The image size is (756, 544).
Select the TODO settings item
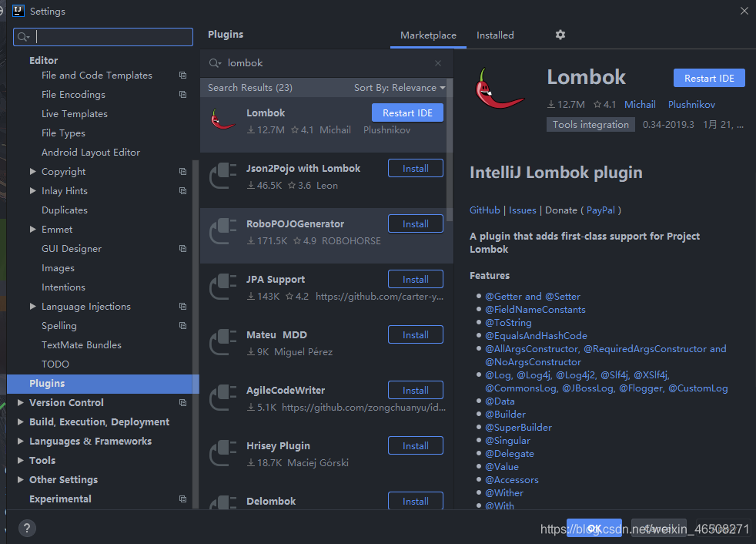(55, 364)
